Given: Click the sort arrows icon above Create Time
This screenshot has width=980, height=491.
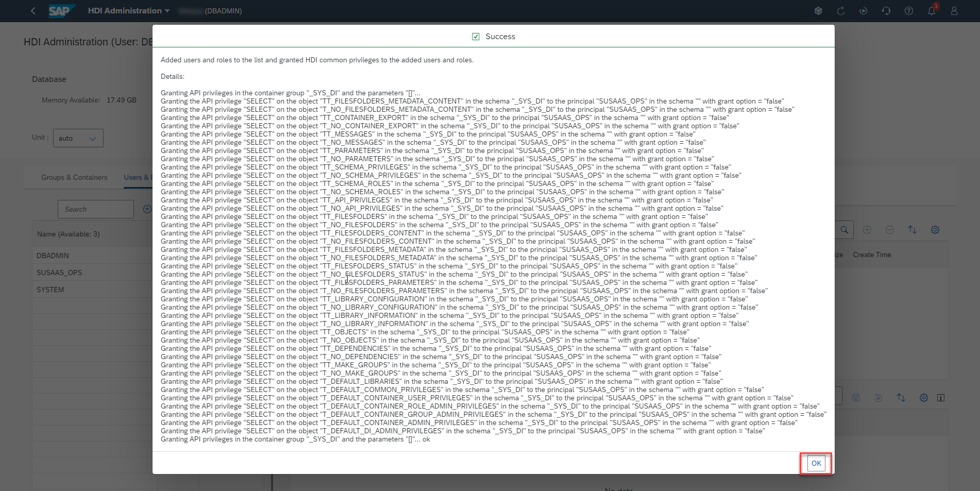Looking at the screenshot, I should 913,230.
